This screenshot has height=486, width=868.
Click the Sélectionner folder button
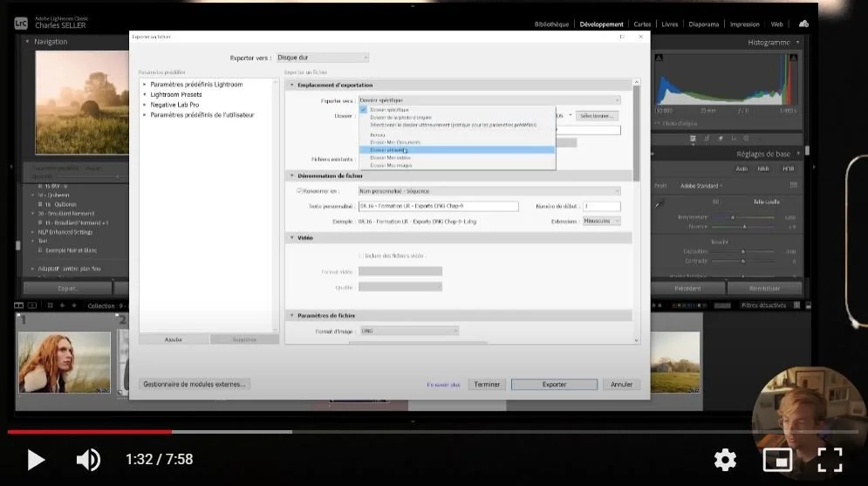(597, 116)
